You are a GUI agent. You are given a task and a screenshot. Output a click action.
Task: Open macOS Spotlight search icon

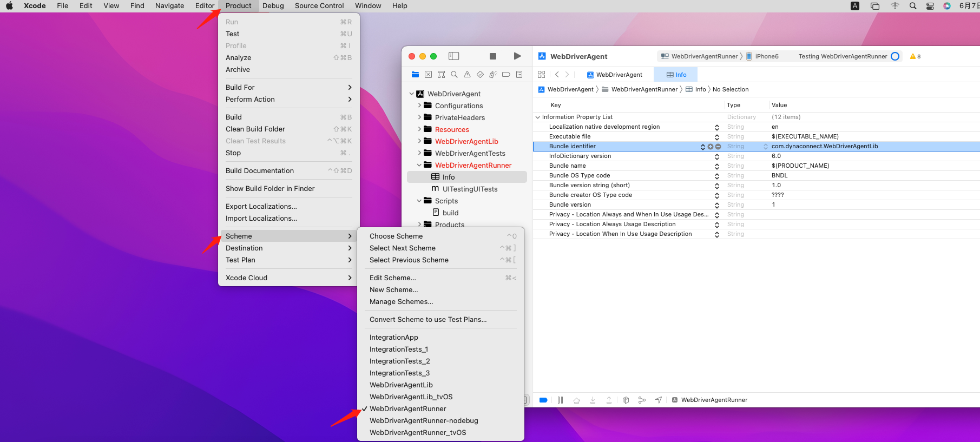coord(913,6)
